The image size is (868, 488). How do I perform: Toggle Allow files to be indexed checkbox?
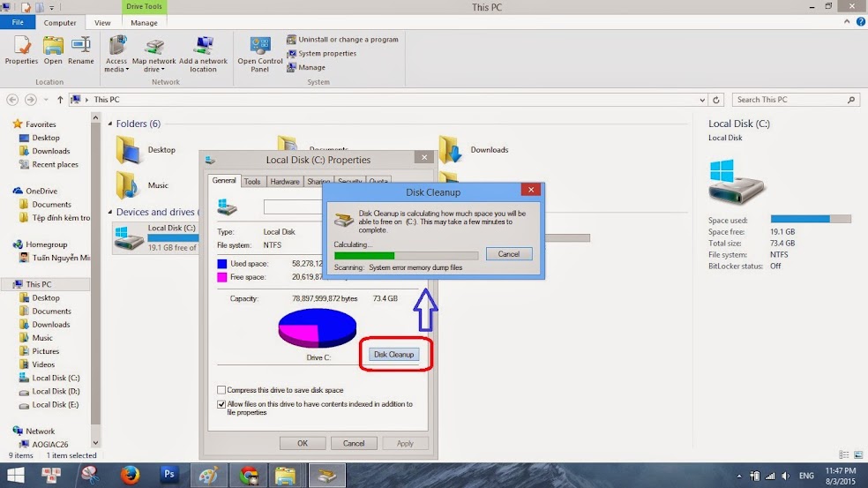(221, 404)
